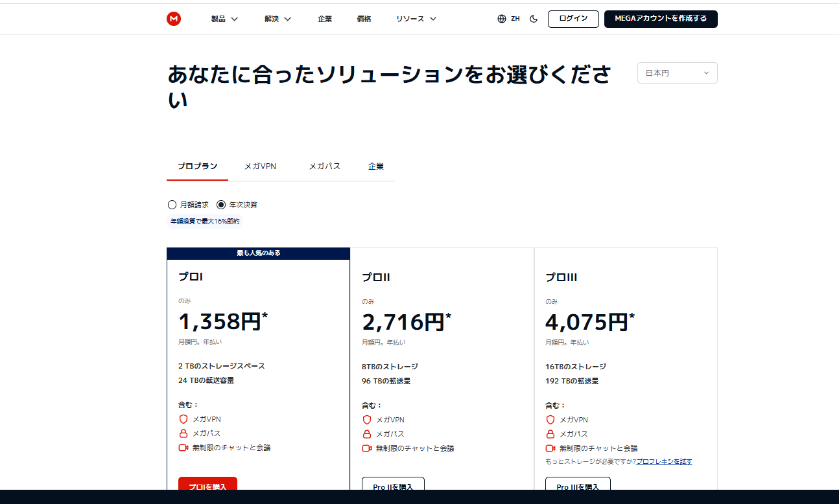The width and height of the screenshot is (839, 504).
Task: Click the プロIを購入 red button
Action: (207, 484)
